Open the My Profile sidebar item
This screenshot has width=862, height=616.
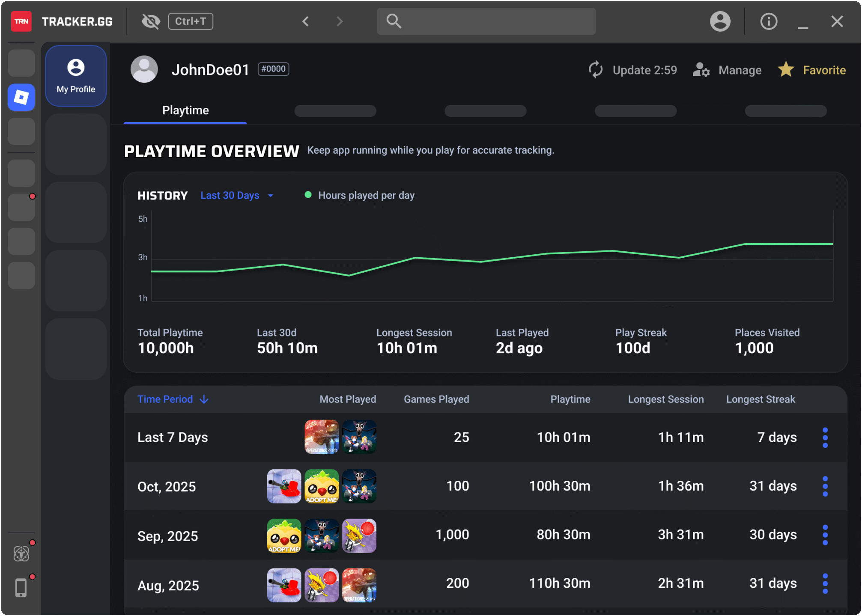[x=76, y=76]
